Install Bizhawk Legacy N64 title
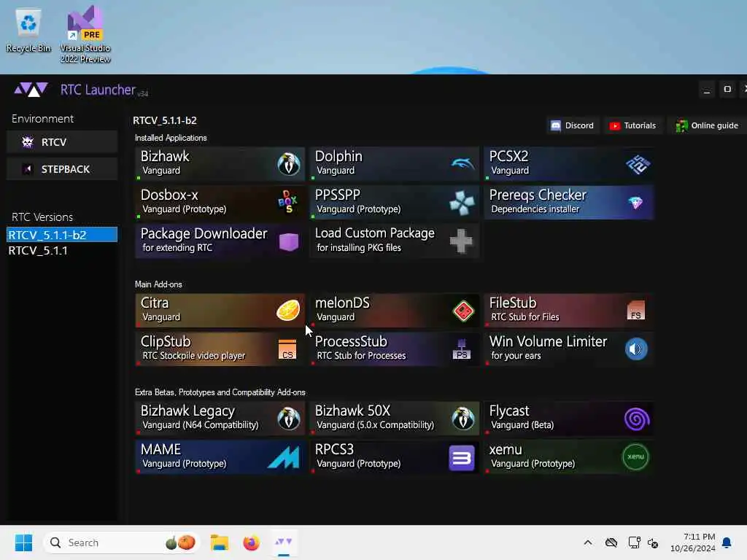The width and height of the screenshot is (747, 560). tap(187, 411)
